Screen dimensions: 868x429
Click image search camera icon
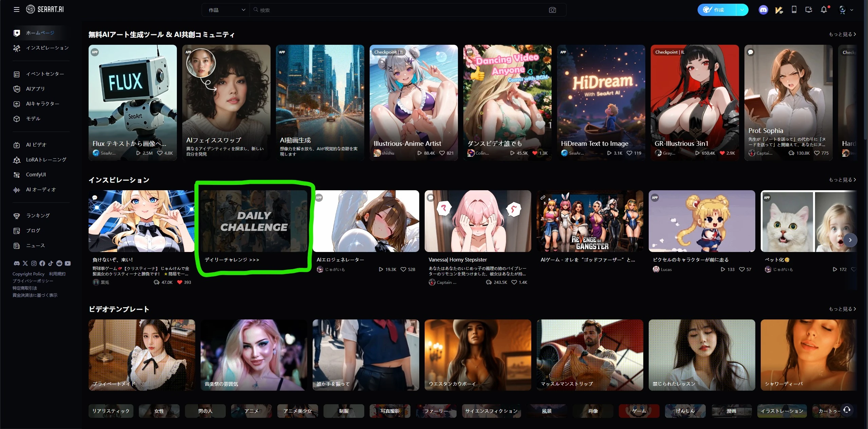click(552, 10)
